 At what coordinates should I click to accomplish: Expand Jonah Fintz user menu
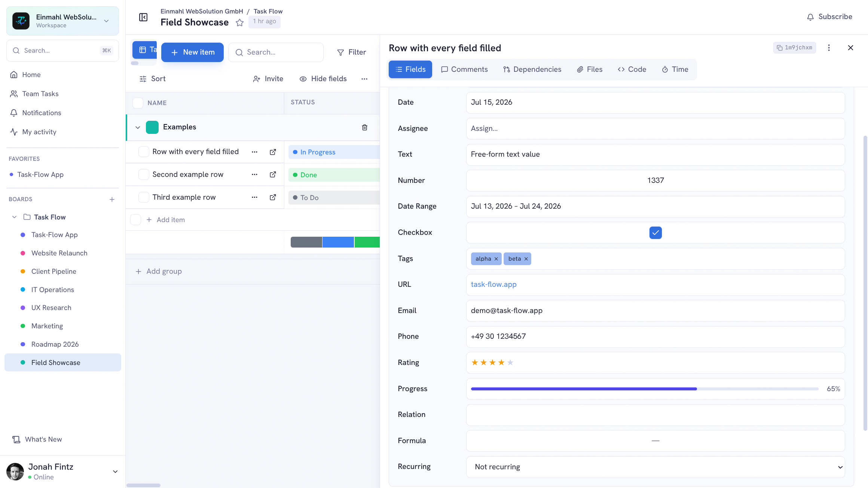115,472
